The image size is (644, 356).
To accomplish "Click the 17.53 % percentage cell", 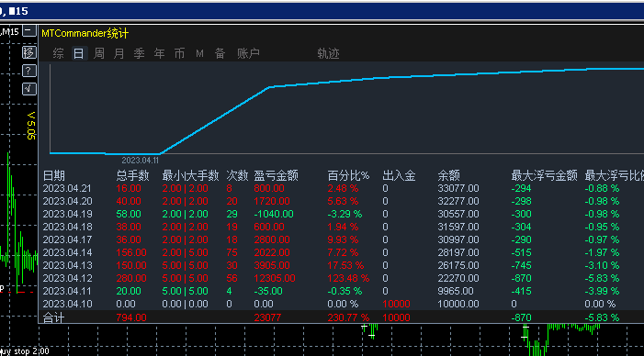I will click(x=345, y=265).
